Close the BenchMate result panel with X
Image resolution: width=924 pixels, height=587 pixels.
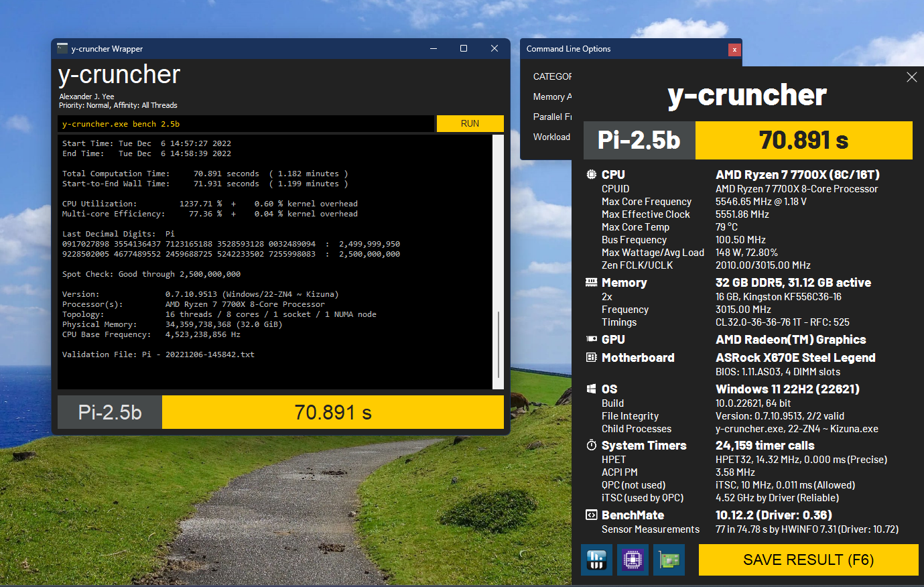911,77
